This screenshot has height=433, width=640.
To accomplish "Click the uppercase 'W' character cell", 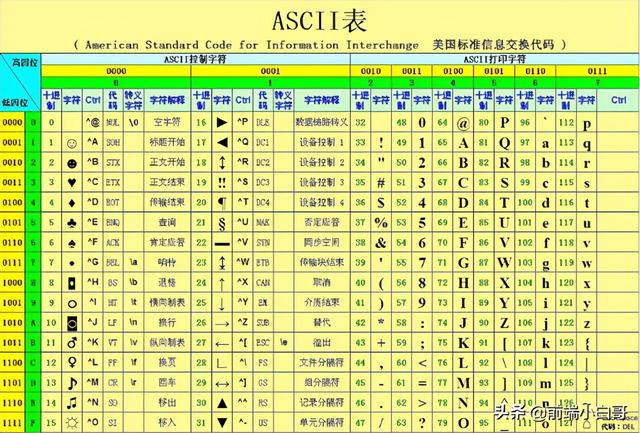I will pyautogui.click(x=504, y=262).
